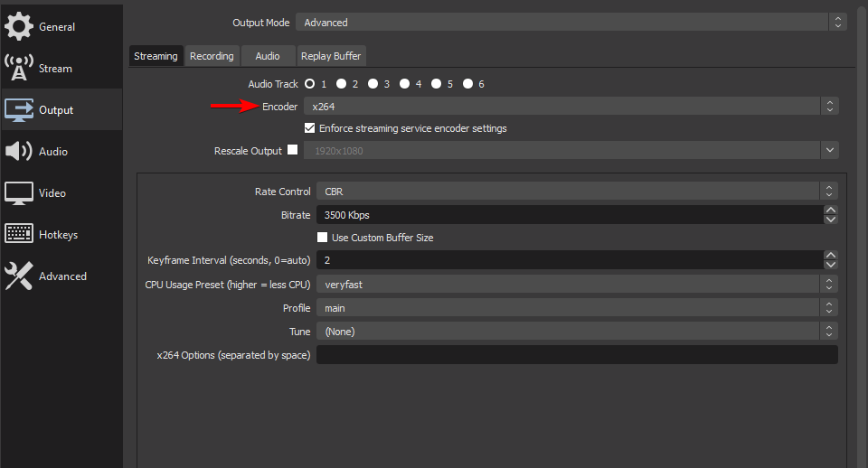
Task: Select audio track 5
Action: point(436,83)
